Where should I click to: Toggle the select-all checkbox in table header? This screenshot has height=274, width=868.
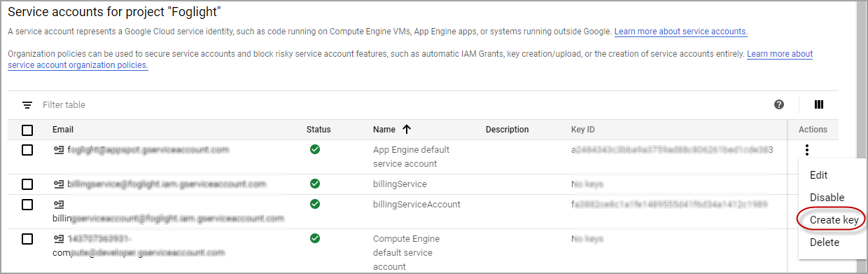pos(27,130)
